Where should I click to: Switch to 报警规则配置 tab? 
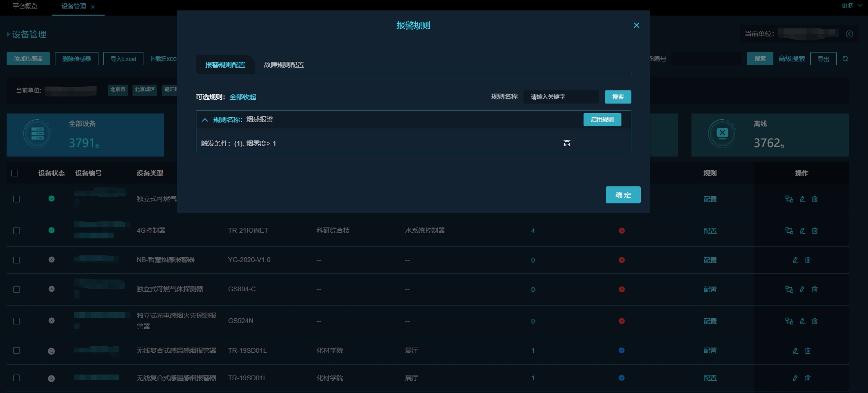225,65
